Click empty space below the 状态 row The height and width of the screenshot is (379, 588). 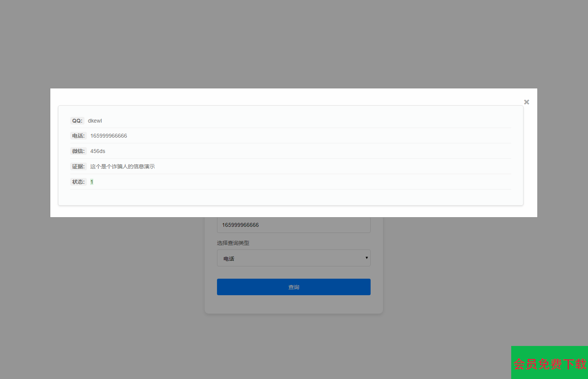[290, 197]
